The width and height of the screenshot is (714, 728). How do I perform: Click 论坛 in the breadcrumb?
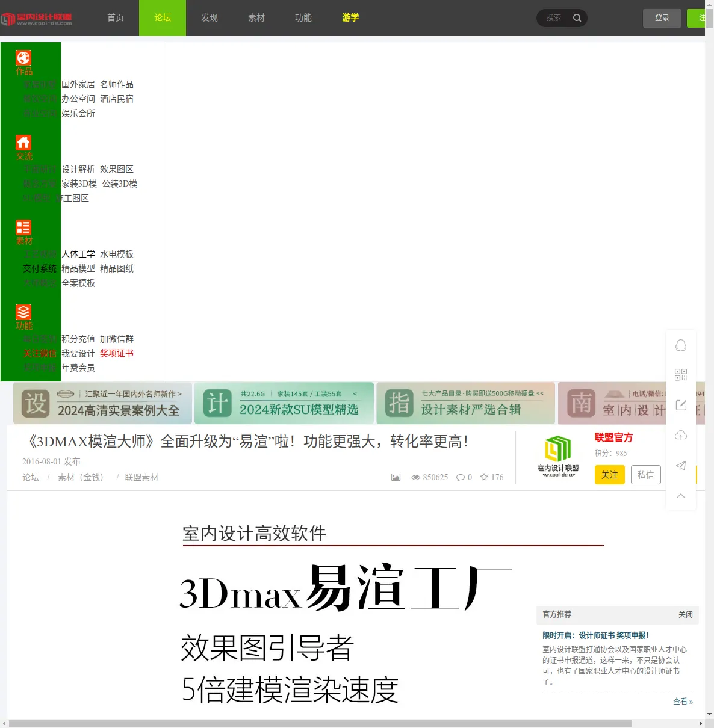(x=31, y=477)
